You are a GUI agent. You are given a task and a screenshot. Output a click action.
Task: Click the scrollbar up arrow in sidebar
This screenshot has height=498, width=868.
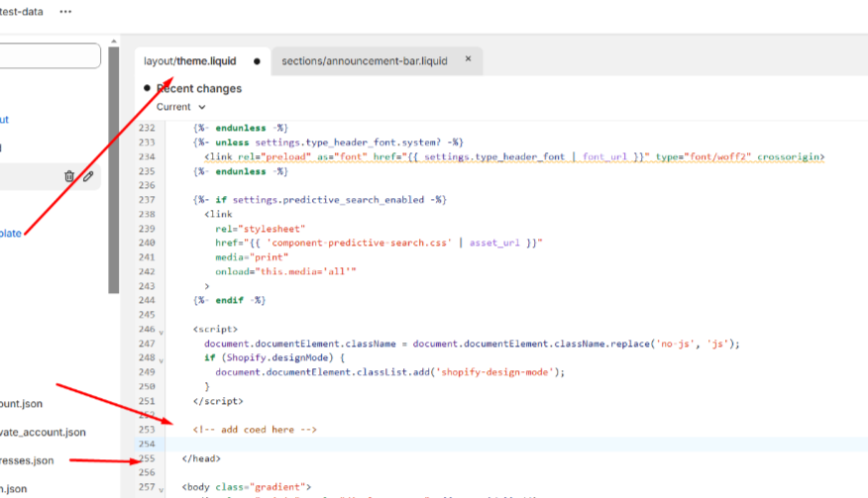click(114, 41)
